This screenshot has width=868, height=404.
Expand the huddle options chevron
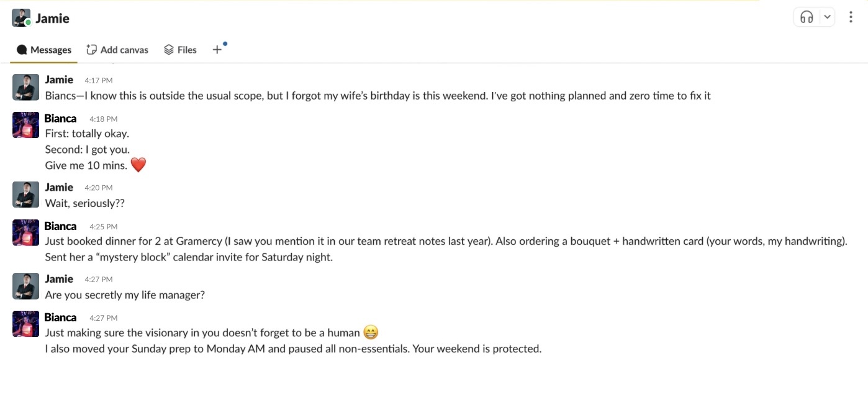point(827,17)
